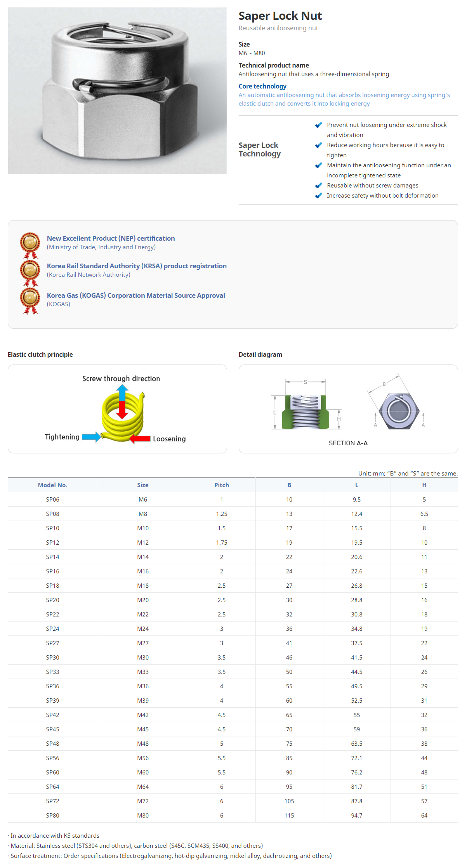Click the yellow spring coil illustration
Viewport: 474px width, 868px height.
coord(123,417)
